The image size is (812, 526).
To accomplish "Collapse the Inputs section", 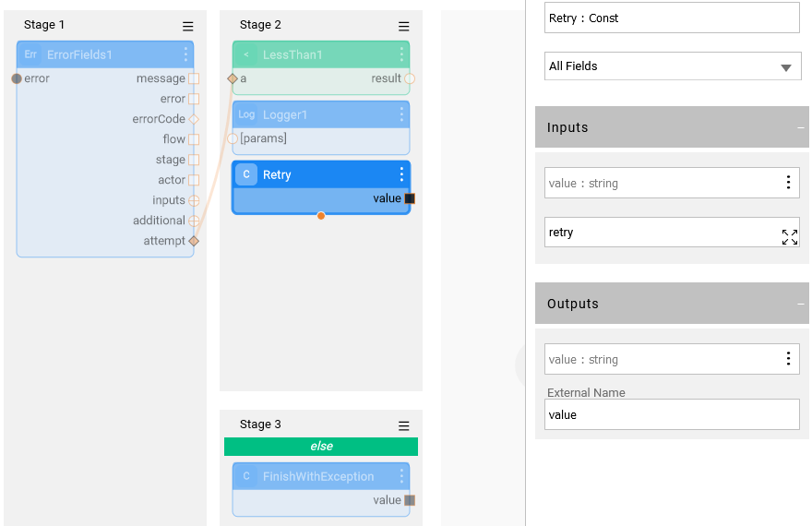I will pos(800,127).
